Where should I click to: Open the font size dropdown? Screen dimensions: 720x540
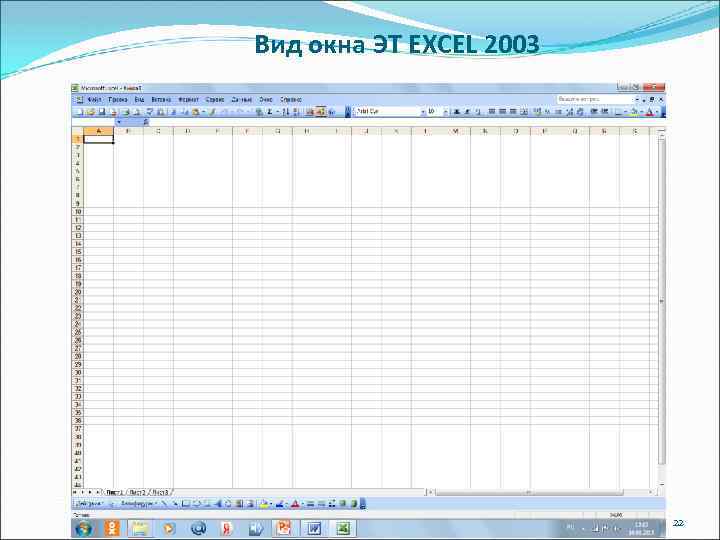445,112
